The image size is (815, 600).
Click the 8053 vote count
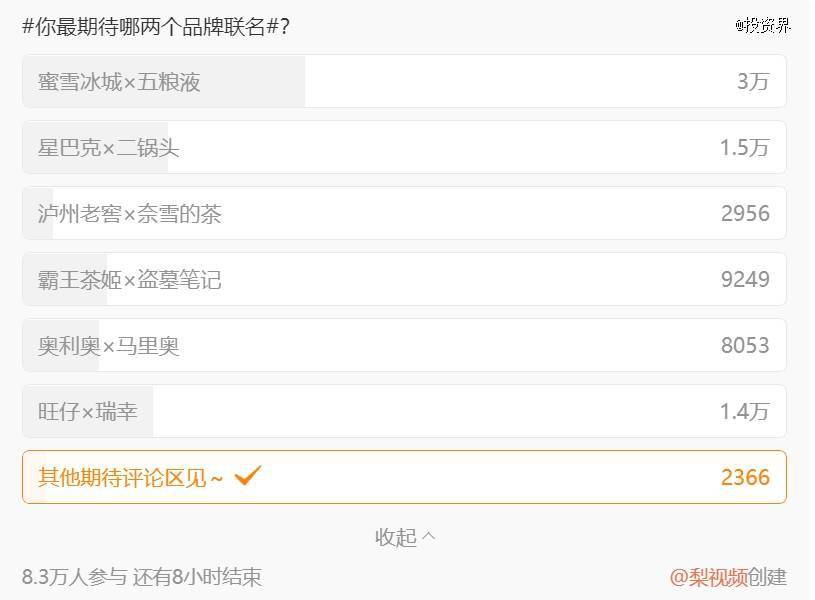pos(745,346)
